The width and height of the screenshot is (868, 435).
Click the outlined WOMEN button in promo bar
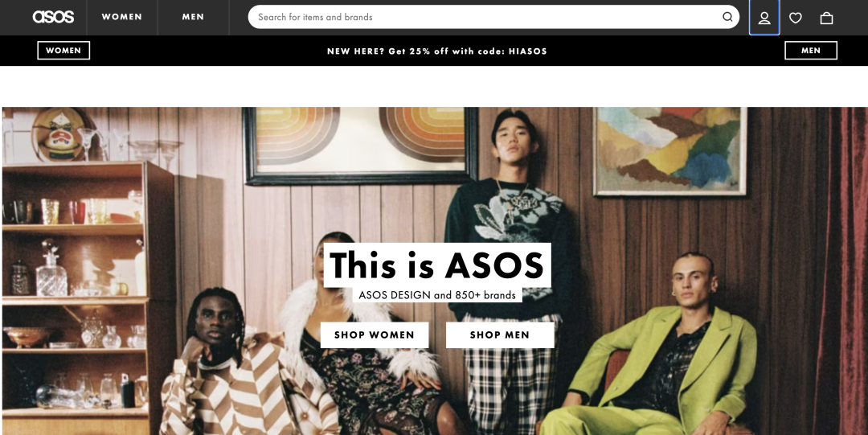point(63,51)
